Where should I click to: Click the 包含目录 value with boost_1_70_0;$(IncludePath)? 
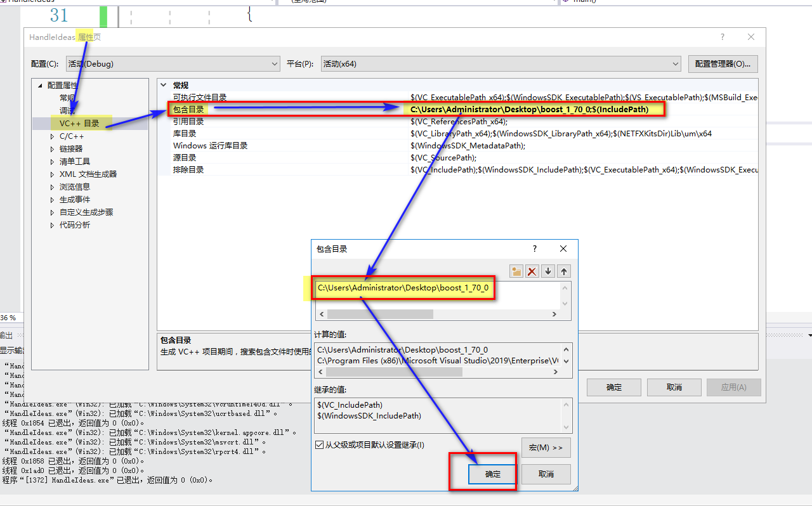pyautogui.click(x=530, y=110)
